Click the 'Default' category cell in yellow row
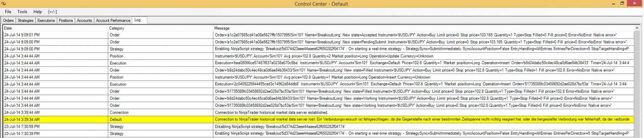Image resolution: width=644 pixels, height=138 pixels. point(161,119)
